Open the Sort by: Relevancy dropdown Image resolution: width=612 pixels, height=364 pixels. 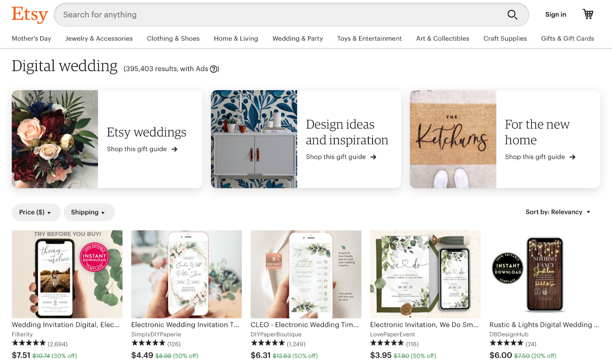(x=558, y=212)
